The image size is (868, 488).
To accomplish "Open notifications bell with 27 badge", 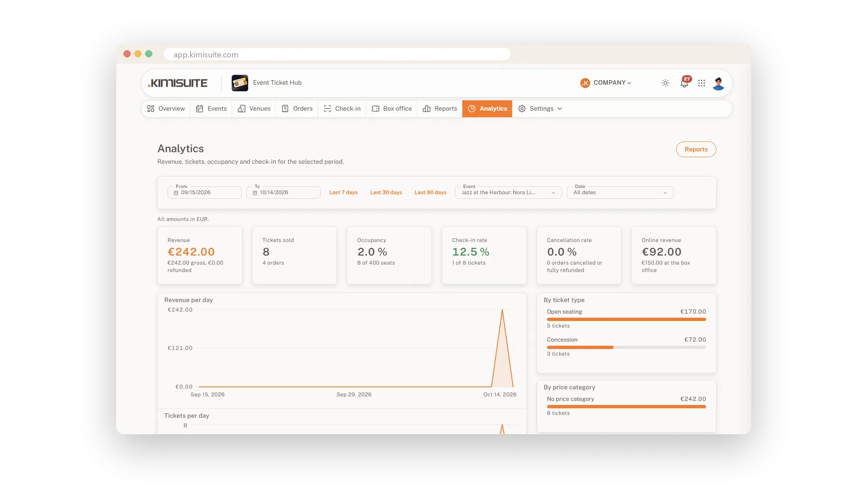I will coord(684,83).
